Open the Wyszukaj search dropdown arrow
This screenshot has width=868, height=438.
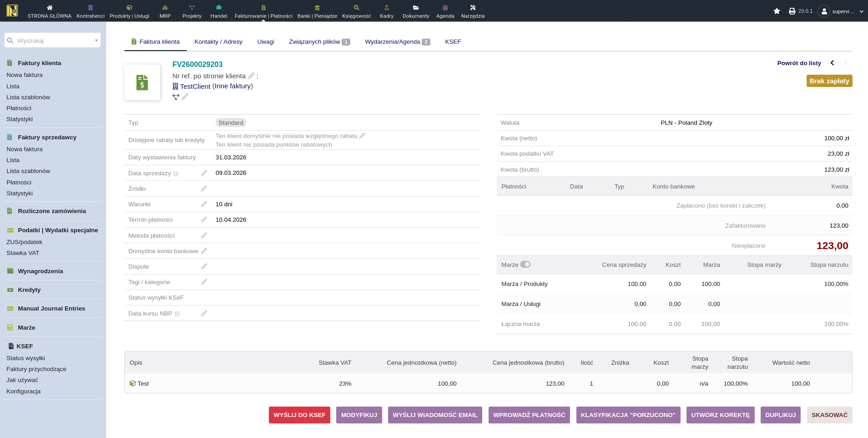click(x=96, y=41)
